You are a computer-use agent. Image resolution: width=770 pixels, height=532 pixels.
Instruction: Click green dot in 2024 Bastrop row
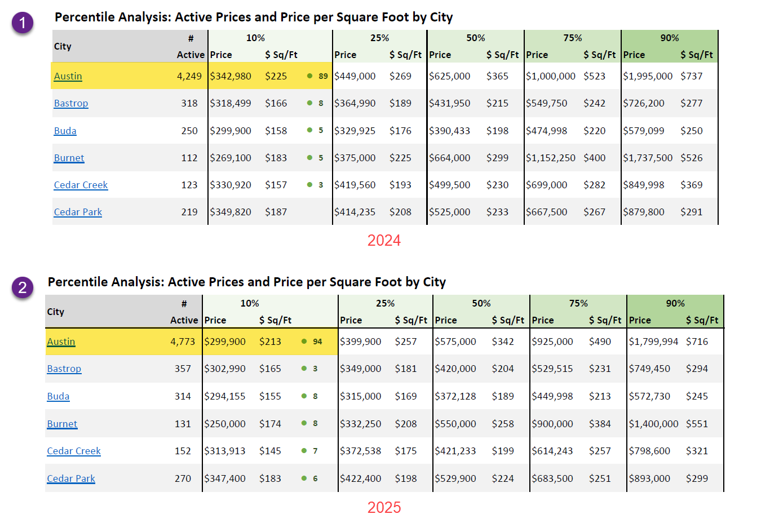click(x=309, y=103)
